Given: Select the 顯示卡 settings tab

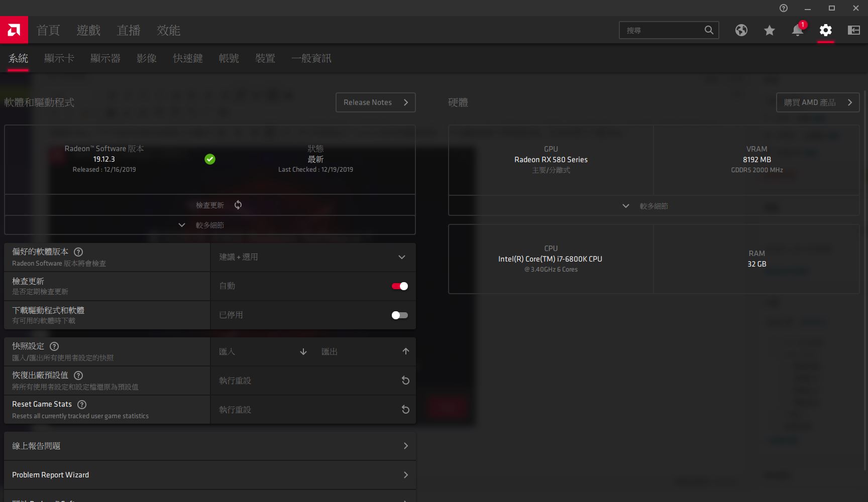Looking at the screenshot, I should [59, 59].
